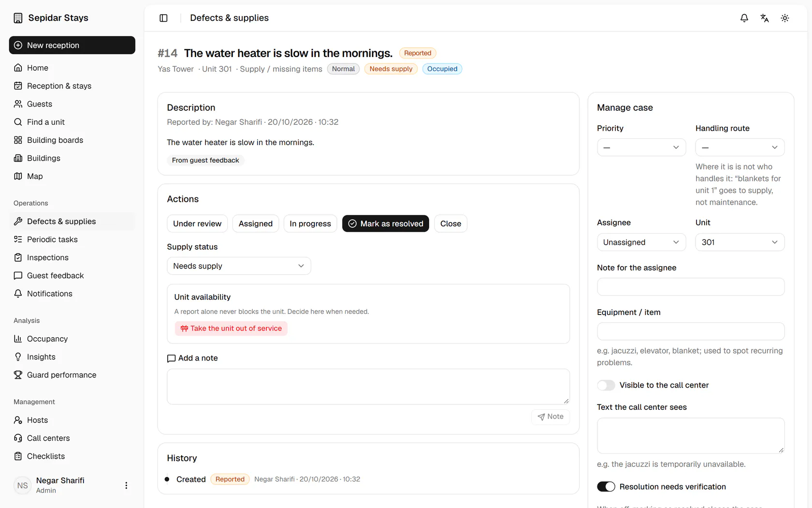Enable Visible to the call center switch
The height and width of the screenshot is (508, 812).
tap(606, 385)
